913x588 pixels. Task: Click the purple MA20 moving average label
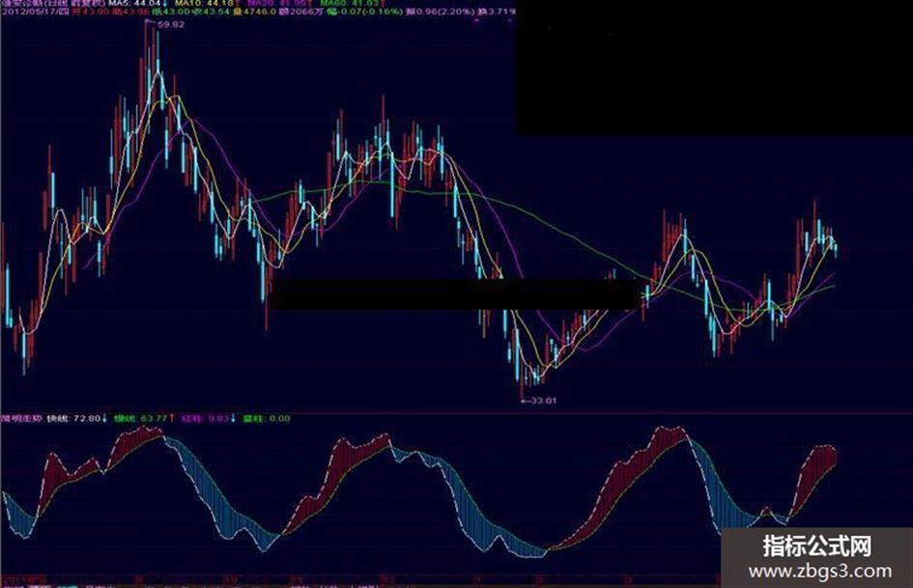point(278,3)
